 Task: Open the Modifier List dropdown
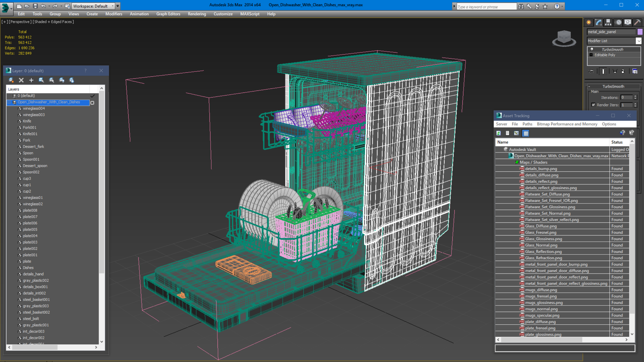pos(639,41)
